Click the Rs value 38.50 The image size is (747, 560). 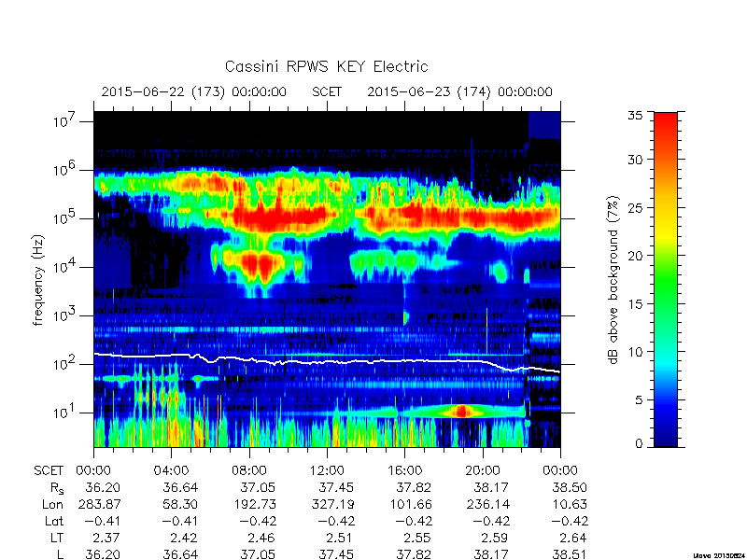570,487
